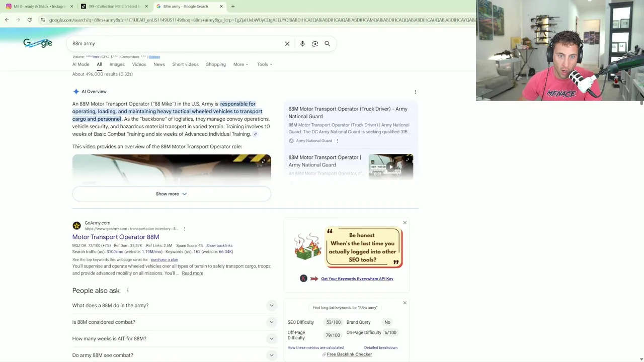Close the TikTok Collection tab
This screenshot has height=362, width=644.
tap(146, 6)
